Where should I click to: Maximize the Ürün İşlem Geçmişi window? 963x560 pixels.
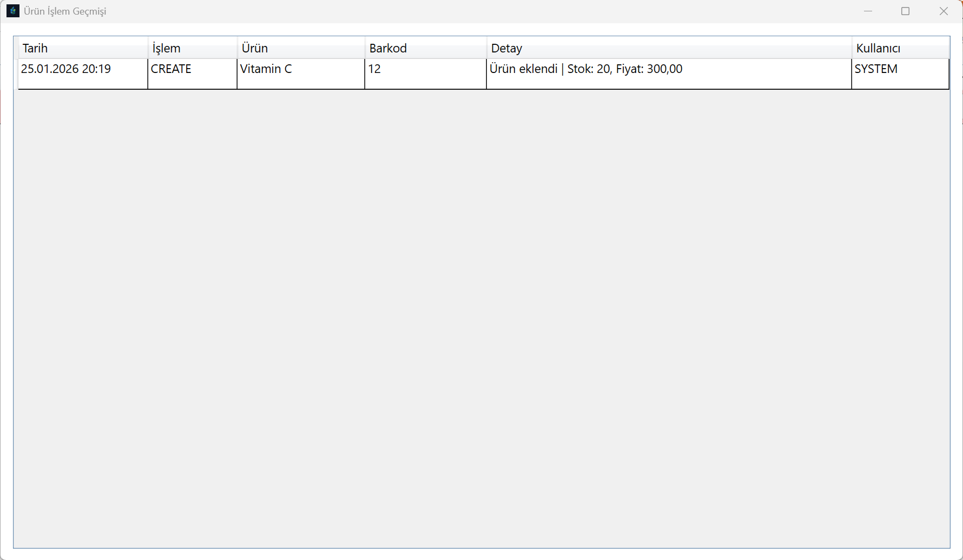click(x=905, y=11)
